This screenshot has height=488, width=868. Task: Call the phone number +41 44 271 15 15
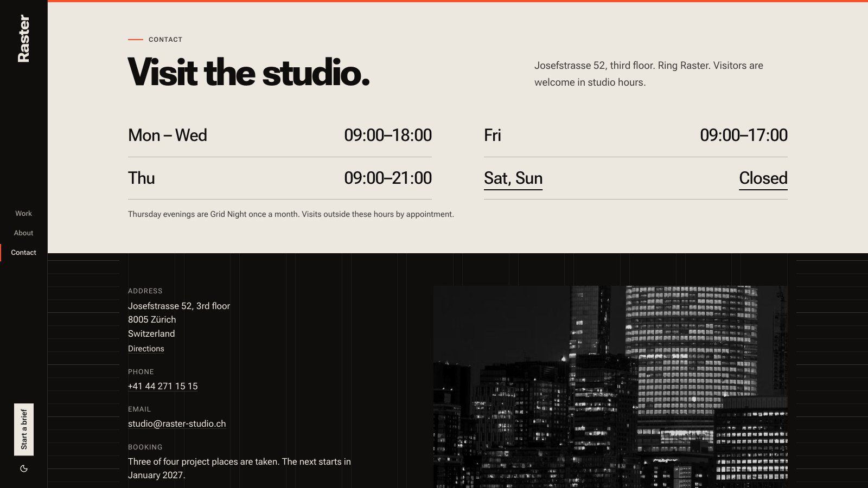coord(163,386)
